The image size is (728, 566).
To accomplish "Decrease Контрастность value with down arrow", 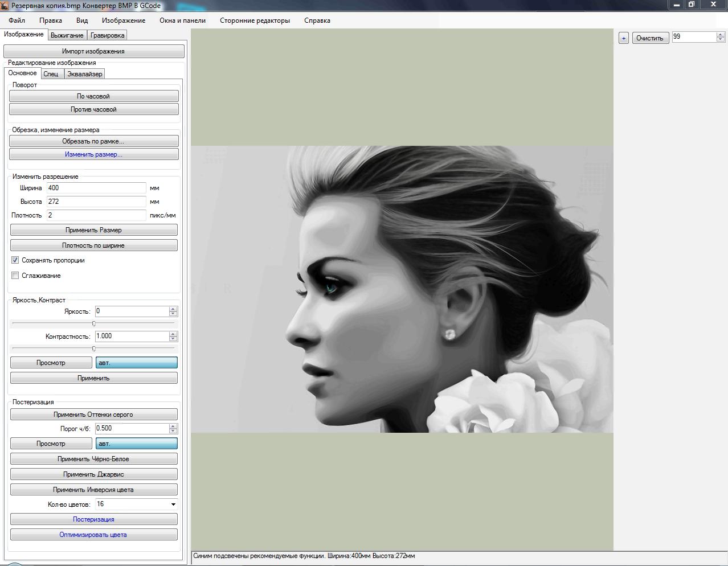I will [x=173, y=339].
